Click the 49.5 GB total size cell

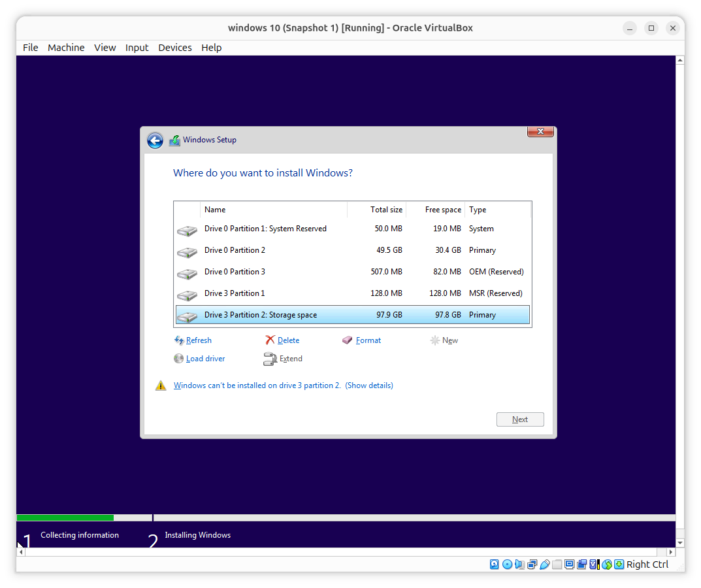(x=389, y=250)
